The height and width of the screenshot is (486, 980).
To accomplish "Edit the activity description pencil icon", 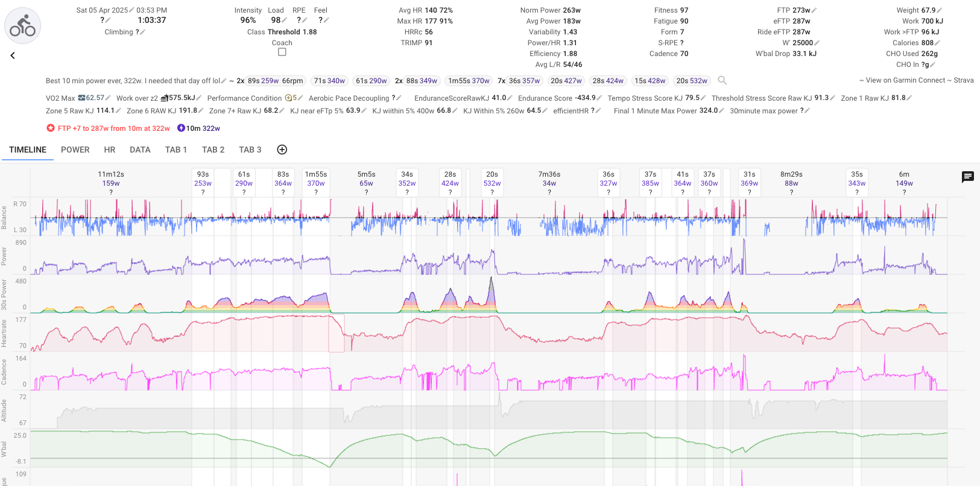I will point(224,81).
